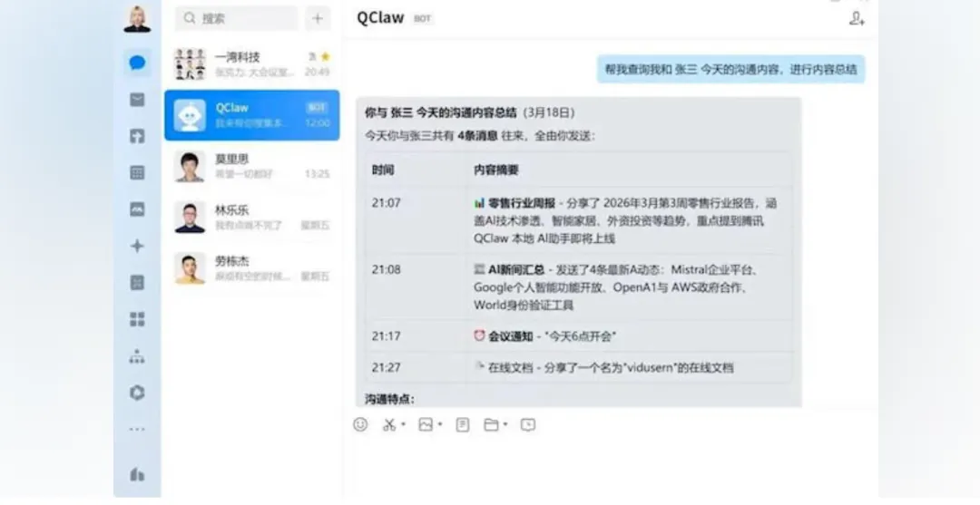Click the 劳栋杰 avatar photo
Viewport: 980px width, 505px height.
(x=190, y=268)
